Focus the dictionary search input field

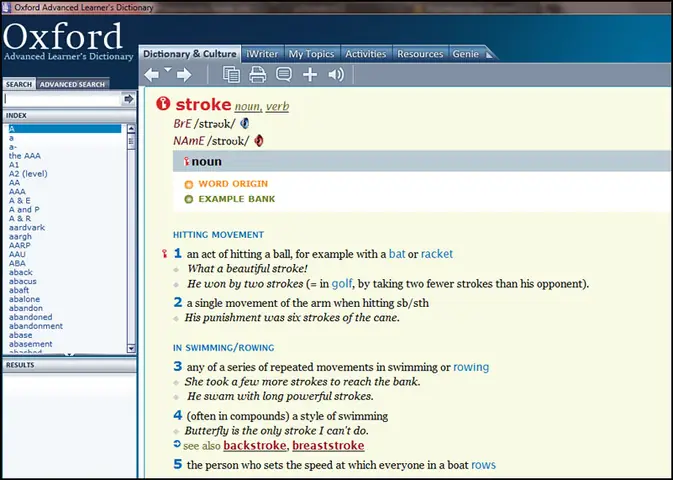(62, 99)
